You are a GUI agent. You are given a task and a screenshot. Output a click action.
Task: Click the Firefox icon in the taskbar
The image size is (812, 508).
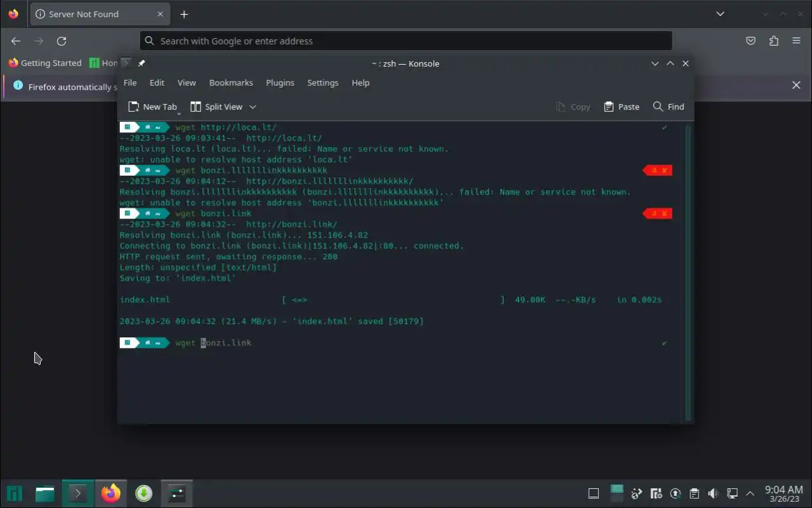pos(111,493)
